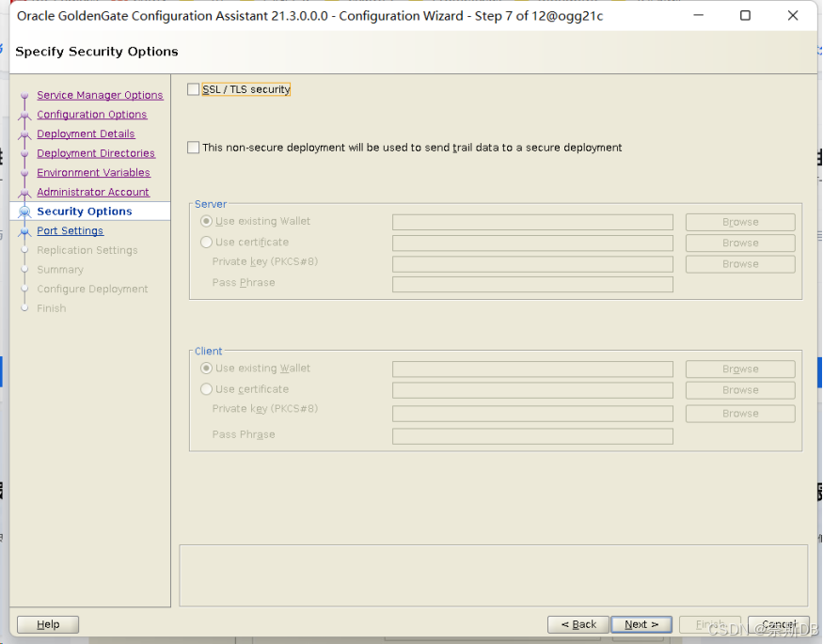This screenshot has width=823, height=644.
Task: Open Deployment Details step
Action: 86,134
